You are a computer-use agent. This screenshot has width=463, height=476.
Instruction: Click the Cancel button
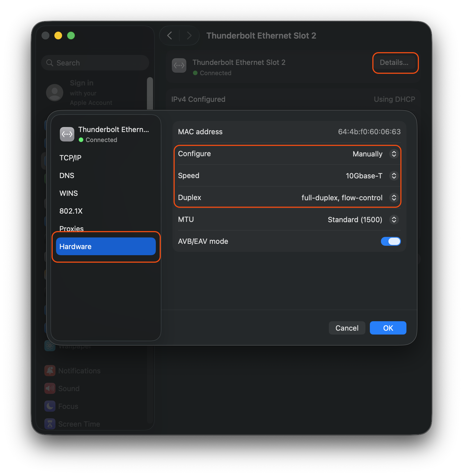(347, 328)
